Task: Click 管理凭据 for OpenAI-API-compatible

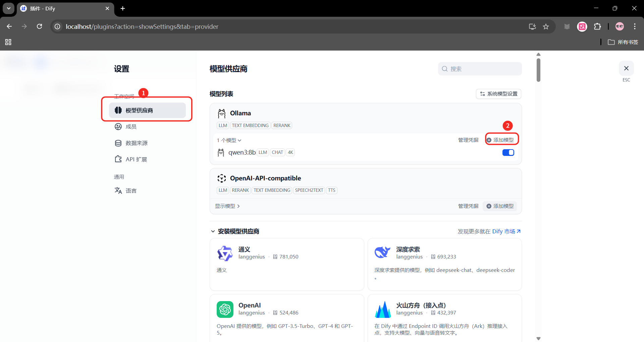Action: coord(468,206)
